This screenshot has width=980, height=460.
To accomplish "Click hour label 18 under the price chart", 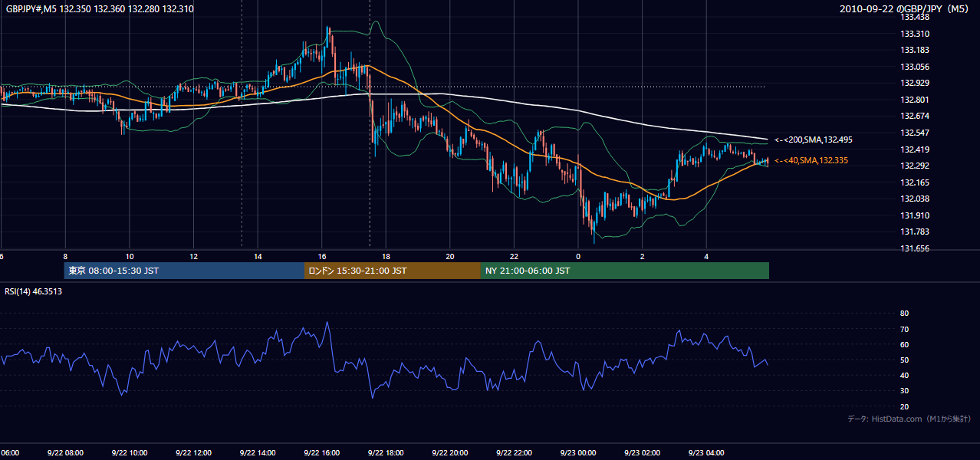I will pos(386,257).
